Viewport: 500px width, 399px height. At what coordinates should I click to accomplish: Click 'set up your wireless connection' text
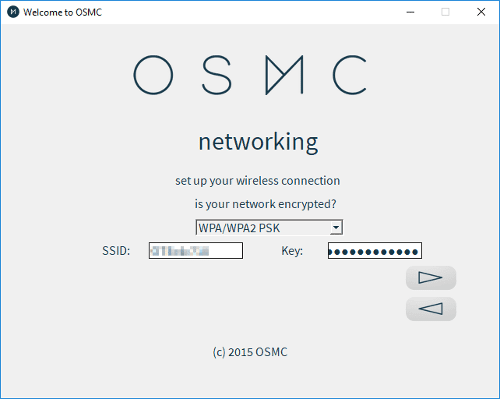258,181
